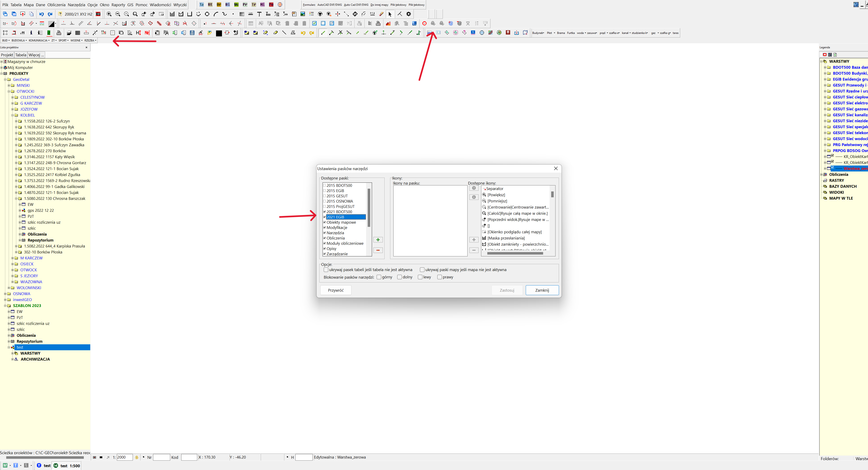Open the KOMUNIKACJA dropdown menu
Viewport: 868px width, 470px height.
tap(39, 40)
